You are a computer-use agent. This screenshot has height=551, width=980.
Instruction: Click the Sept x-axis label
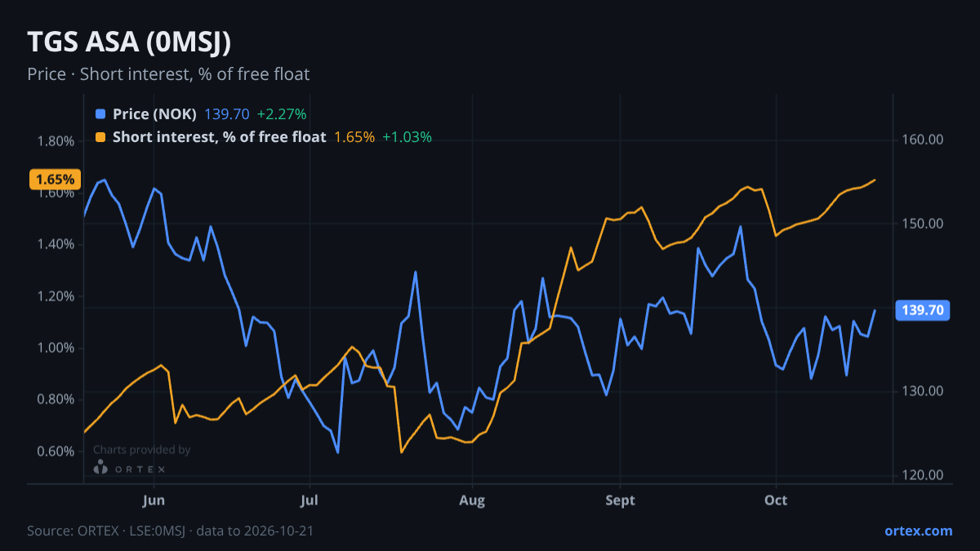(x=621, y=500)
